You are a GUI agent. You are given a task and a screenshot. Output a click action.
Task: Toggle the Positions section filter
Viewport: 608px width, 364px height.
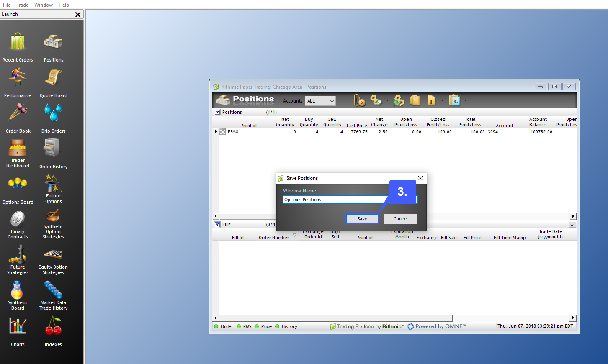pos(217,112)
